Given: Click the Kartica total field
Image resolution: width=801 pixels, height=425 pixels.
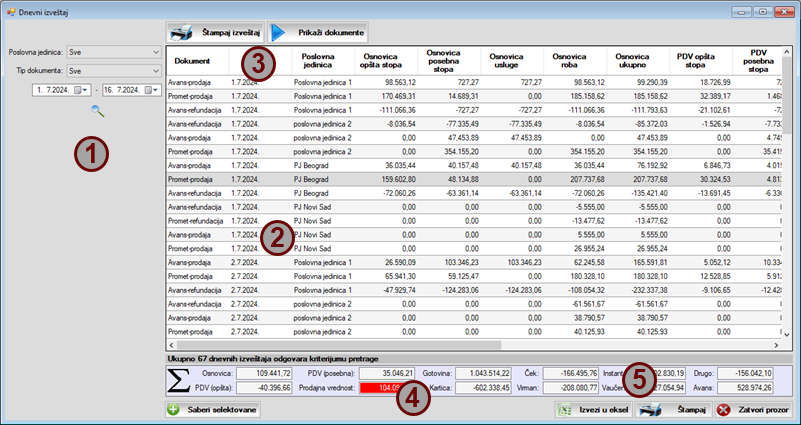Looking at the screenshot, I should click(483, 388).
